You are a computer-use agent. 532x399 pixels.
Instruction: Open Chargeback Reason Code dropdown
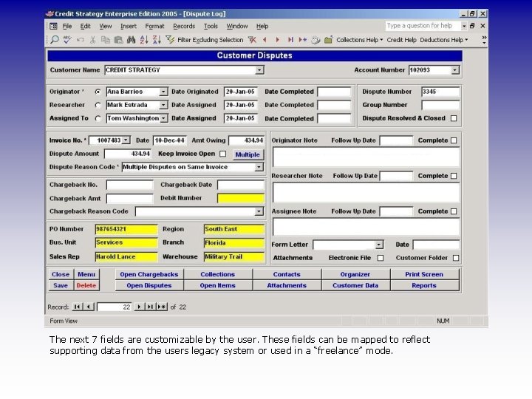(259, 211)
